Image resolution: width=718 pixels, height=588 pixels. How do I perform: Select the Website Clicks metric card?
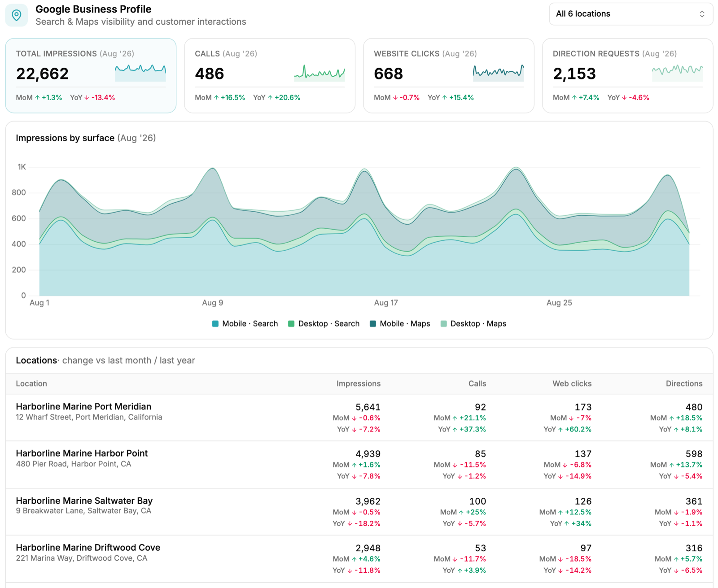pyautogui.click(x=448, y=75)
